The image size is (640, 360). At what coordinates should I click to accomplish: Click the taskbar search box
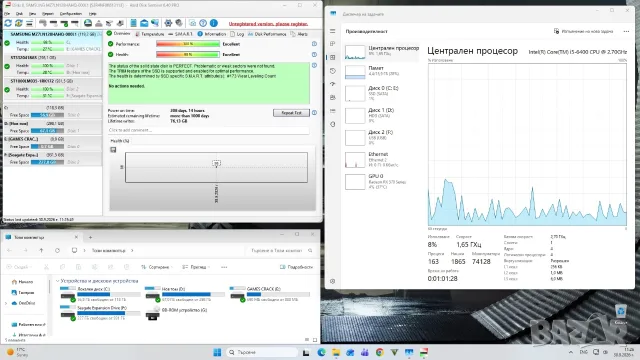[x=261, y=352]
